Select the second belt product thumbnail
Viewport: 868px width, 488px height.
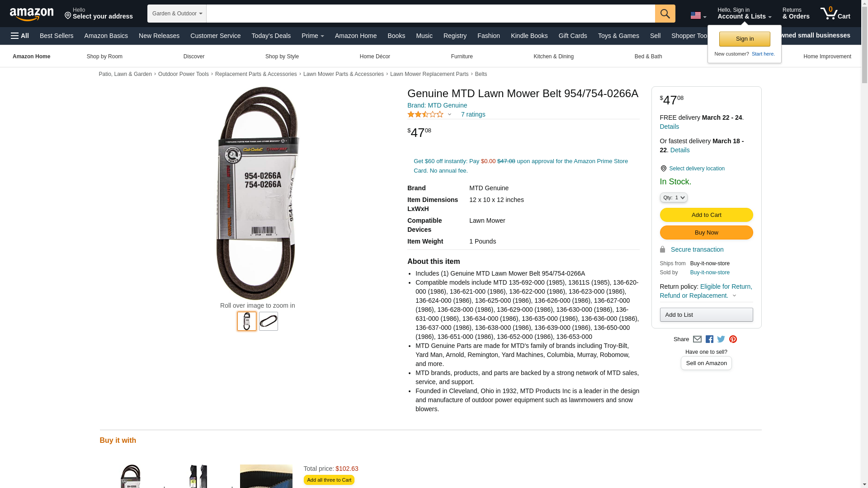pos(269,321)
